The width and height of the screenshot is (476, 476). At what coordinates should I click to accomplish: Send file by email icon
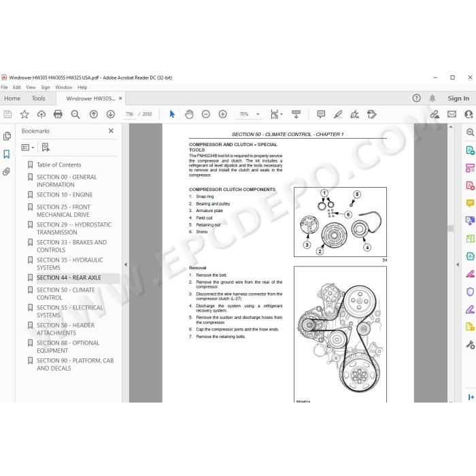point(452,114)
